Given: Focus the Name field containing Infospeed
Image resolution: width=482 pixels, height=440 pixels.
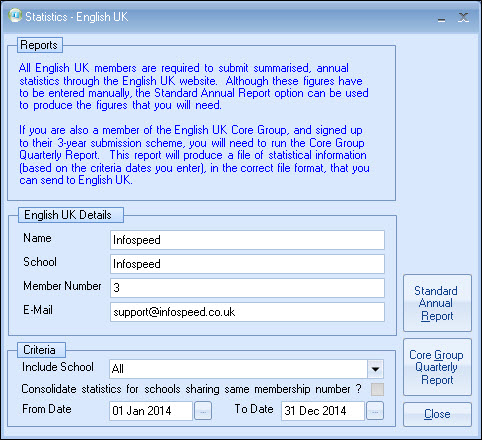Looking at the screenshot, I should 247,240.
